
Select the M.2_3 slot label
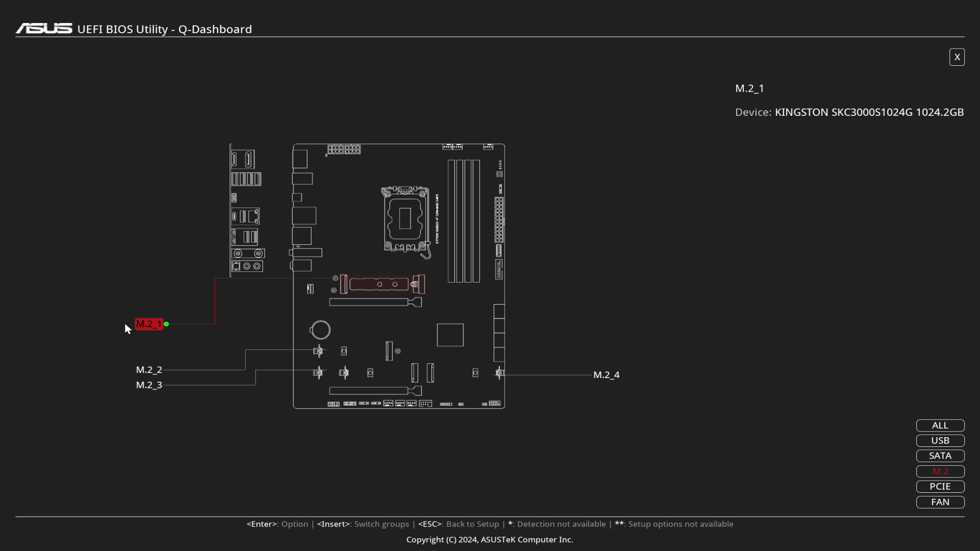[149, 385]
